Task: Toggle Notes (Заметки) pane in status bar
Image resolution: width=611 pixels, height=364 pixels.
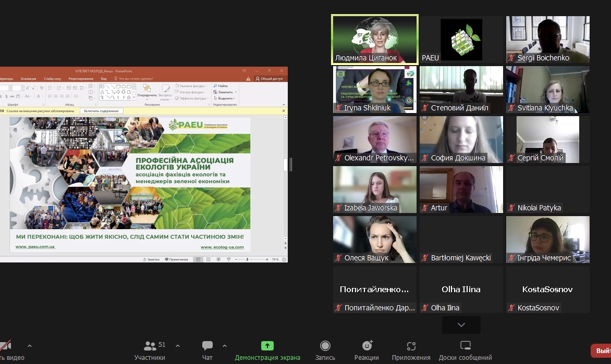Action: pyautogui.click(x=151, y=259)
